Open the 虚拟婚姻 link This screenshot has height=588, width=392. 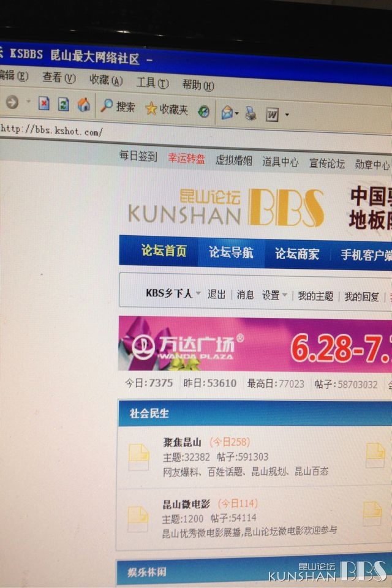(x=234, y=160)
